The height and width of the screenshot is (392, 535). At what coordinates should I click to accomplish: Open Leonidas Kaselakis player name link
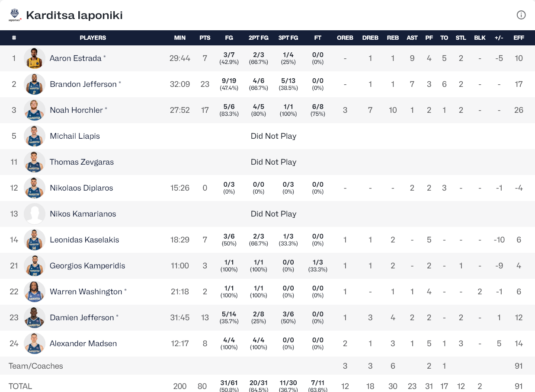point(84,240)
